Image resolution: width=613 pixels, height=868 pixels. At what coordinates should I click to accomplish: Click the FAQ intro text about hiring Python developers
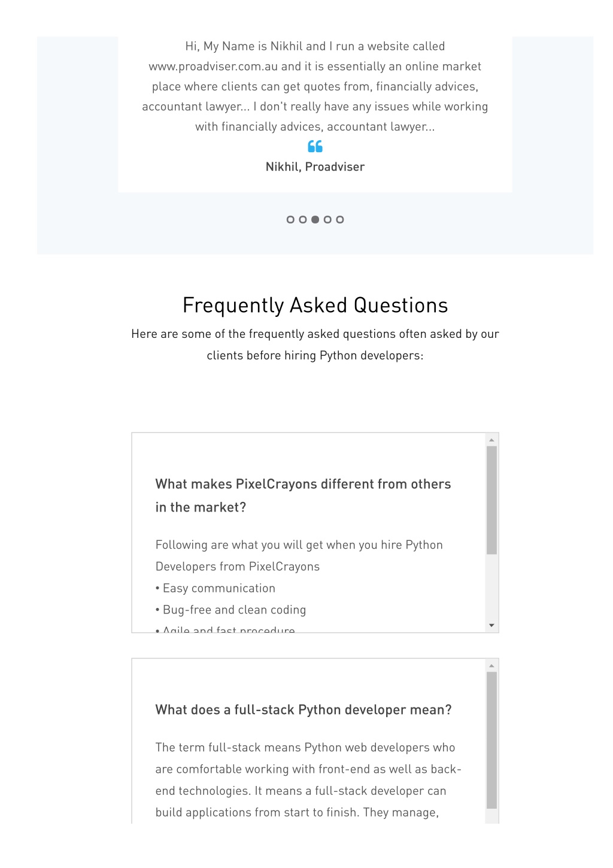[315, 344]
